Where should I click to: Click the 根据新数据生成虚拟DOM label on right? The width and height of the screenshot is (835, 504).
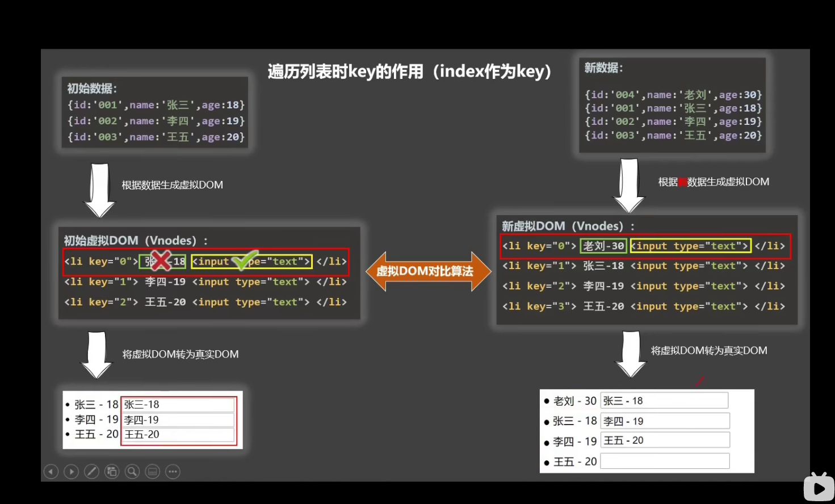point(714,182)
